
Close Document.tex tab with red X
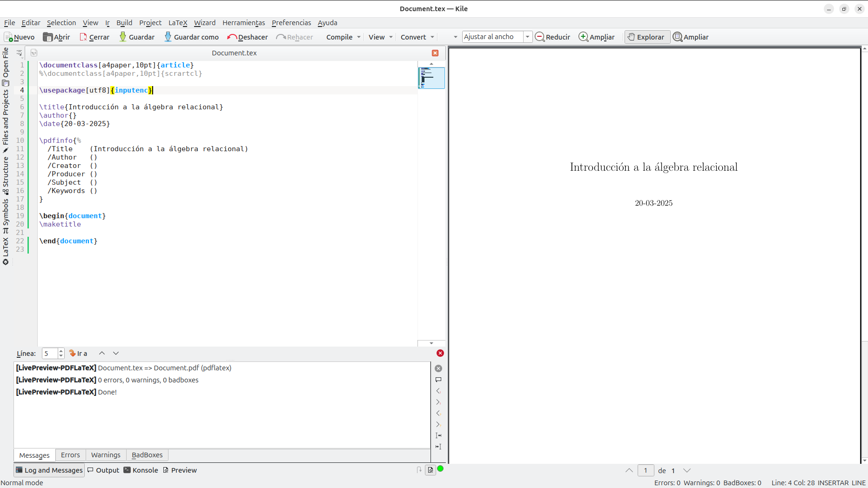coord(435,53)
